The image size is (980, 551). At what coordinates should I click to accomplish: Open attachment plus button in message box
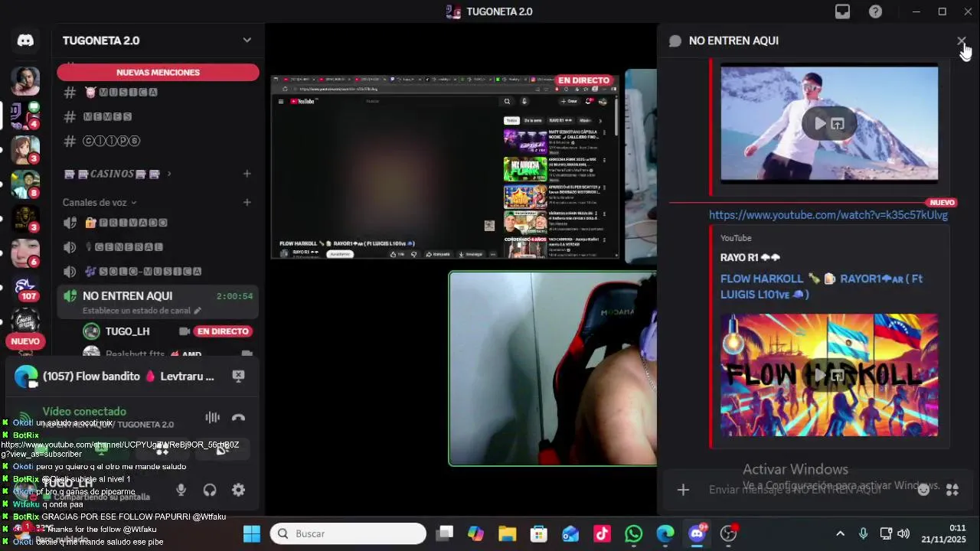(683, 490)
